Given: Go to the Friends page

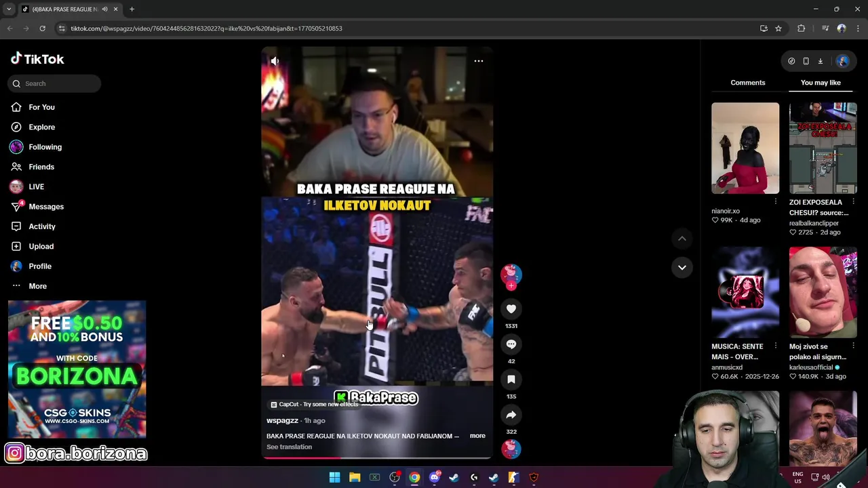Looking at the screenshot, I should 41,167.
